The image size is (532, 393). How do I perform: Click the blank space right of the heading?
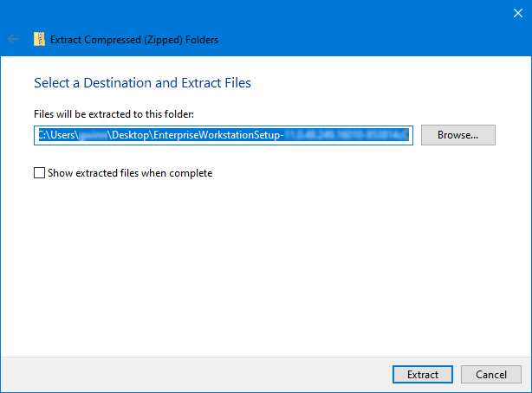click(x=390, y=83)
